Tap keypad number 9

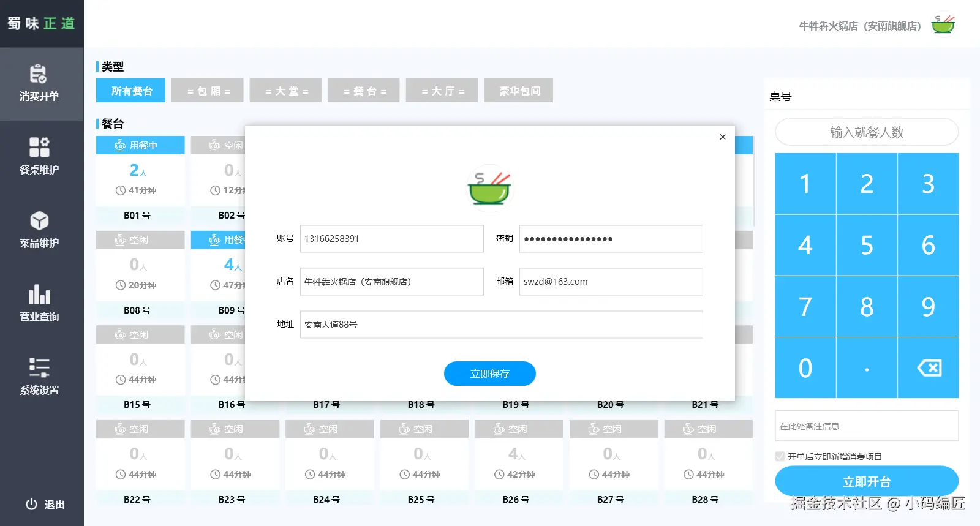click(929, 306)
